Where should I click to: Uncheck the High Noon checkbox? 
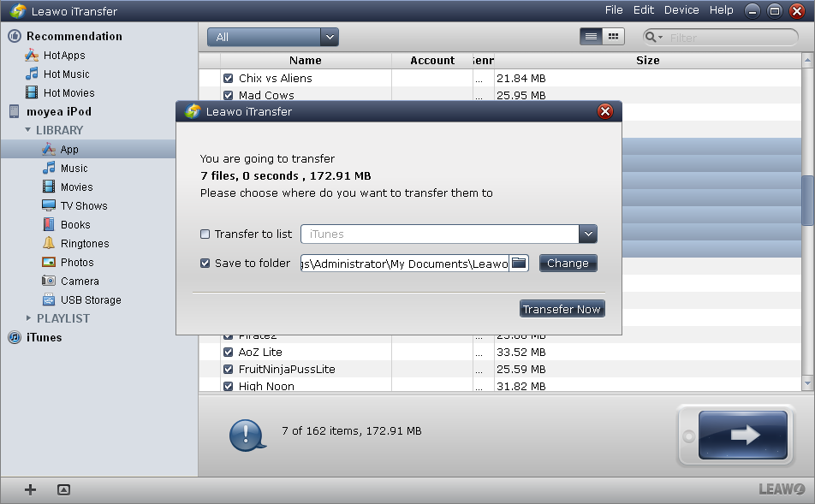click(x=229, y=386)
